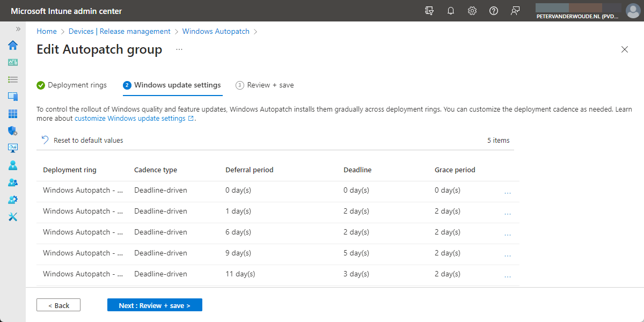The image size is (644, 322).
Task: Open the more options ellipsis beside the page title
Action: pos(179,49)
